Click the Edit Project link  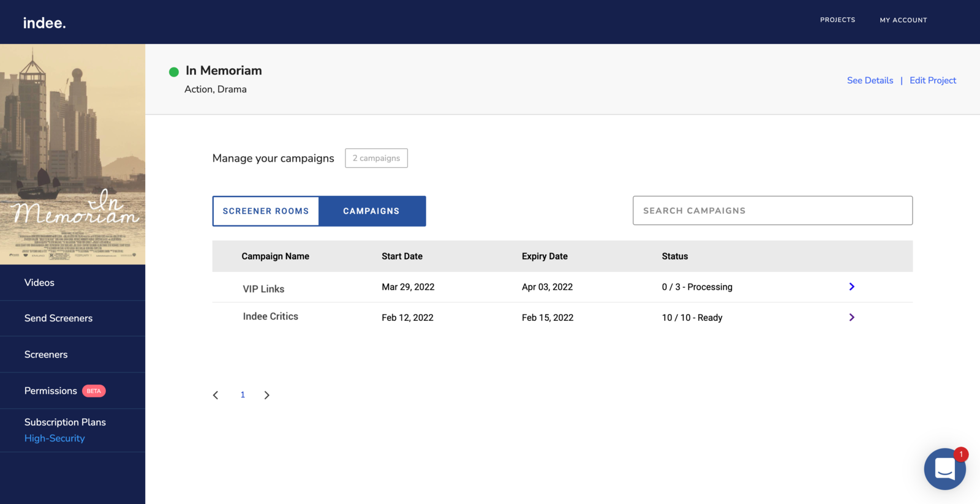tap(932, 80)
